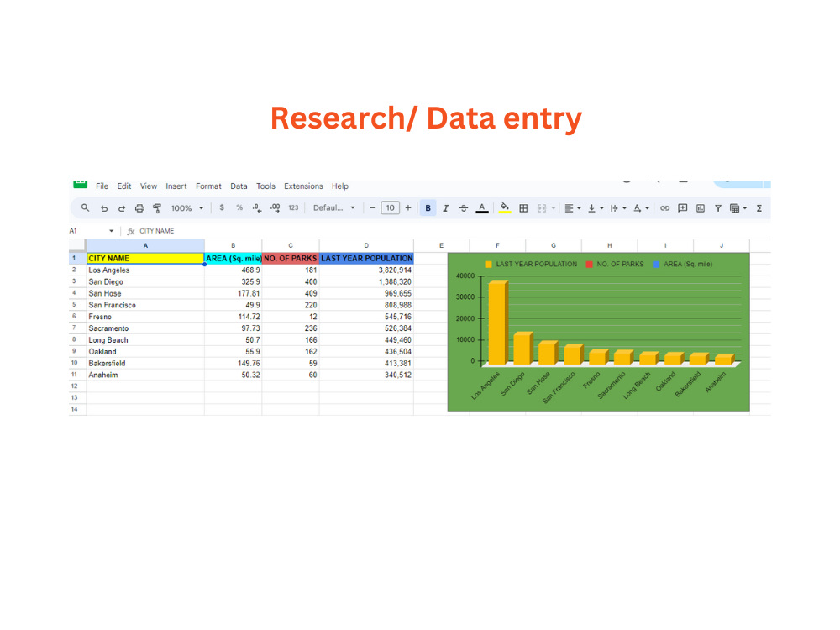The height and width of the screenshot is (630, 840).
Task: Open horizontal align dropdown
Action: tap(573, 208)
